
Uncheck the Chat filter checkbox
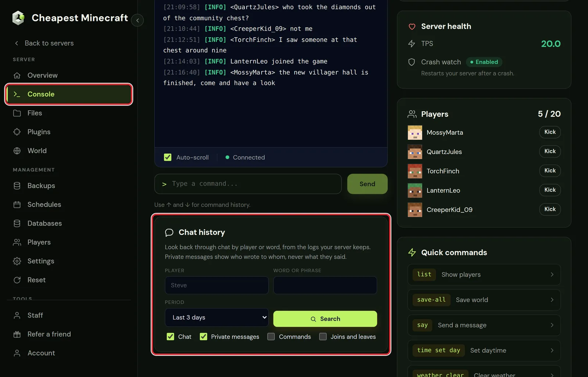170,337
